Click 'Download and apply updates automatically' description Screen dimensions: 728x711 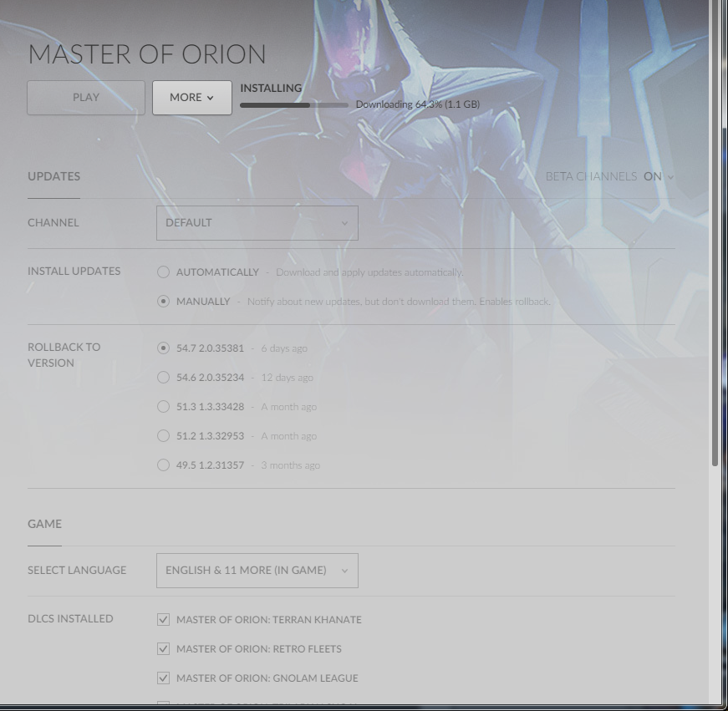pyautogui.click(x=369, y=272)
